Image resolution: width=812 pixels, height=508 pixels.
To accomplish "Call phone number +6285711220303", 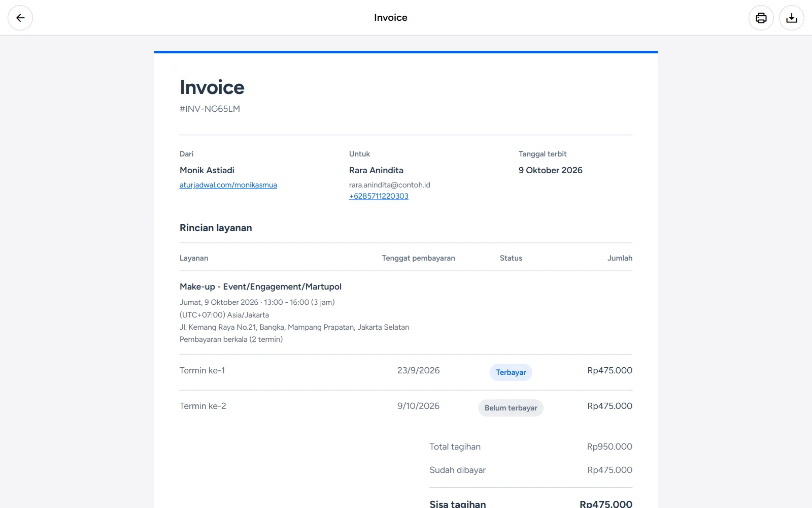I will point(379,196).
